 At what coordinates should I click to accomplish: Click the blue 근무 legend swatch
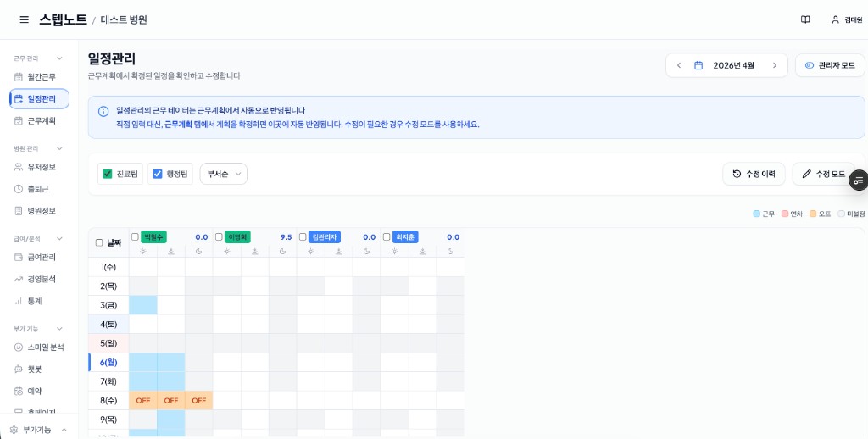pos(756,214)
